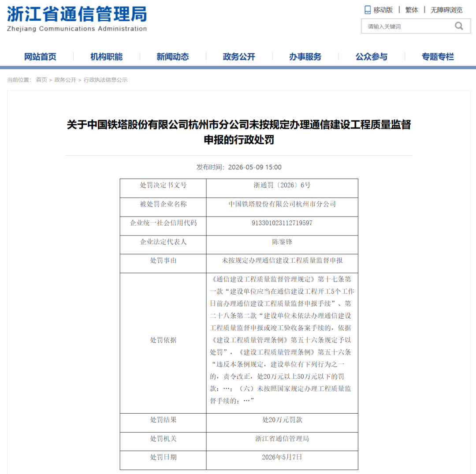Click the 处罚机关 label cell
Viewport: 476px width, 474px height.
(x=163, y=441)
